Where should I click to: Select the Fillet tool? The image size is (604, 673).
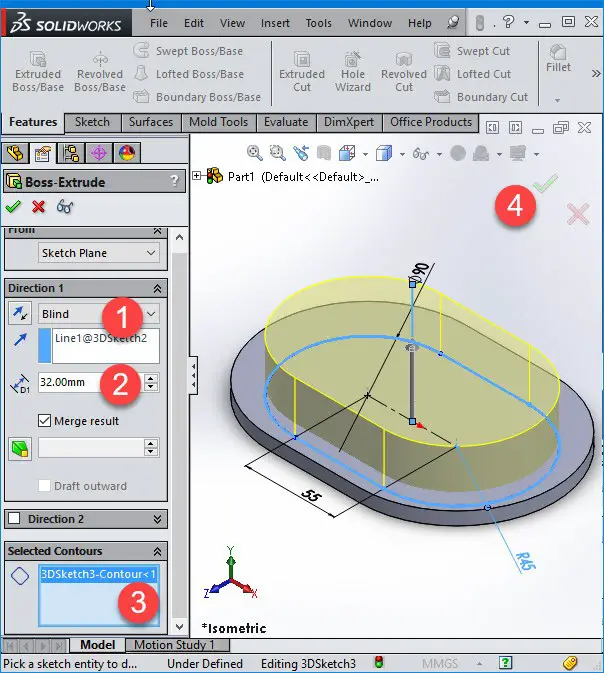pyautogui.click(x=558, y=59)
